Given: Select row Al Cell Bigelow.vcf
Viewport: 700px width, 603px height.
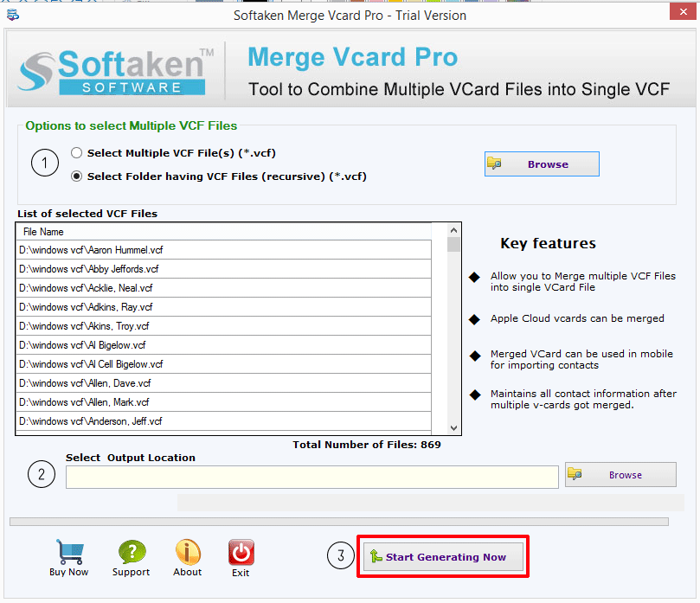Looking at the screenshot, I should click(x=223, y=364).
